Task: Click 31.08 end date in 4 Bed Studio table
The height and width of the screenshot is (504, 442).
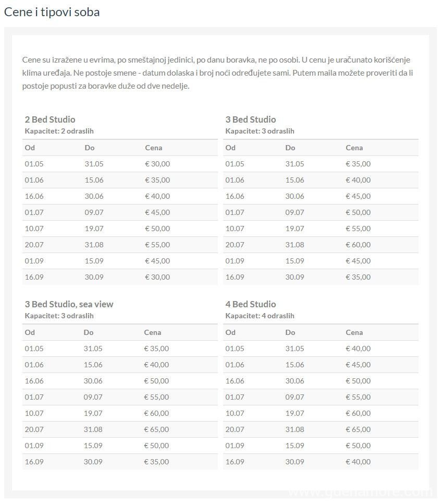Action: point(295,429)
